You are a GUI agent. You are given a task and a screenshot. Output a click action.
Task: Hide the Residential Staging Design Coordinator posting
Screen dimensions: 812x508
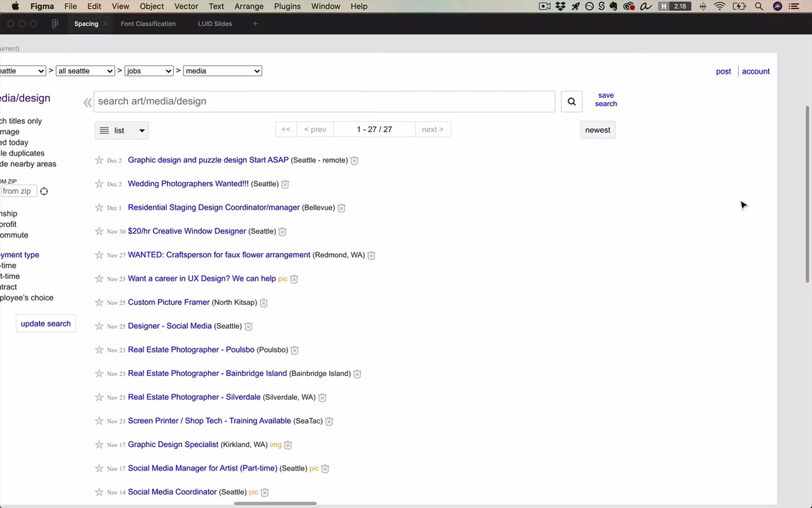[341, 208]
